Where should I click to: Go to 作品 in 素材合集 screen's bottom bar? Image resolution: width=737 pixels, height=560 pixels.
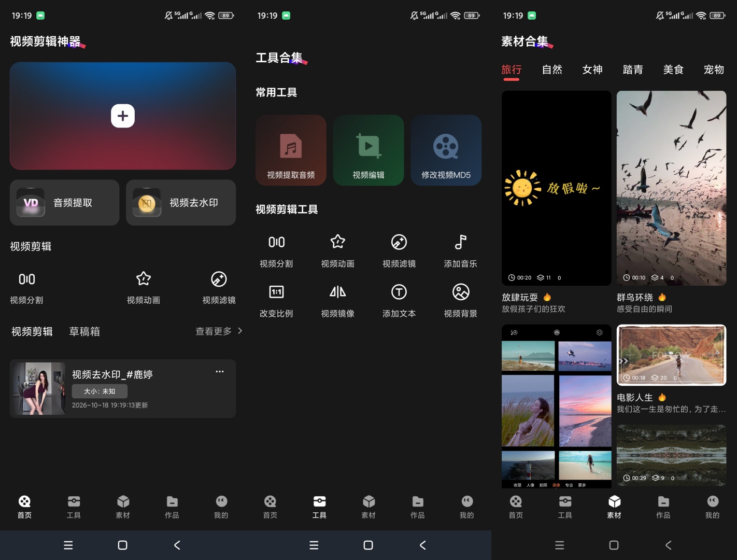pyautogui.click(x=663, y=507)
